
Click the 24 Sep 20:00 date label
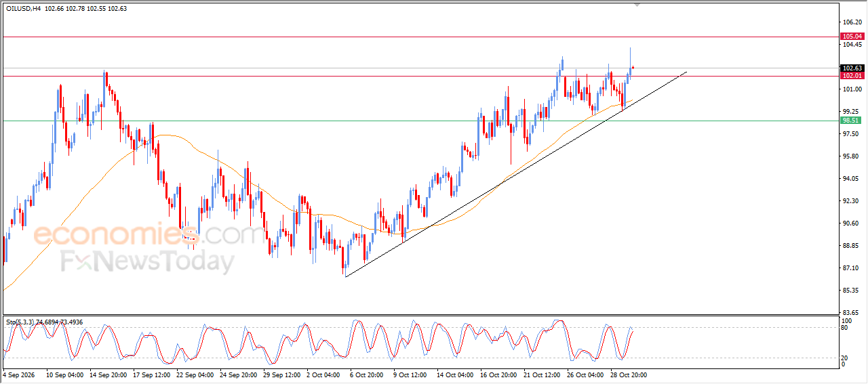pos(240,374)
